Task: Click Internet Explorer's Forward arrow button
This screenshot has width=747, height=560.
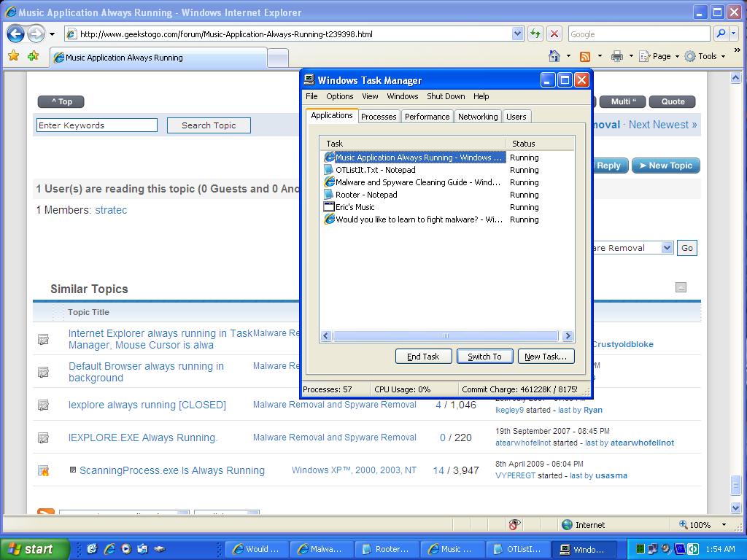Action: coord(36,34)
